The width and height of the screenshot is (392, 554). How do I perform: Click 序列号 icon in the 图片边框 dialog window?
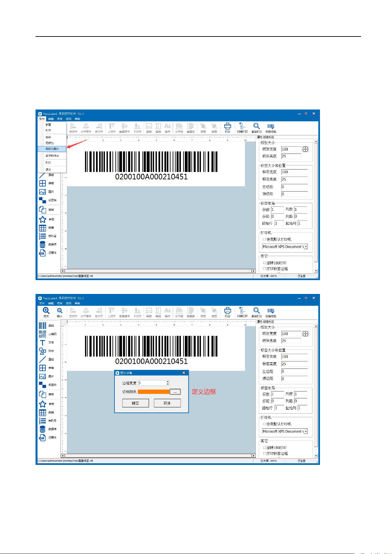point(42,421)
